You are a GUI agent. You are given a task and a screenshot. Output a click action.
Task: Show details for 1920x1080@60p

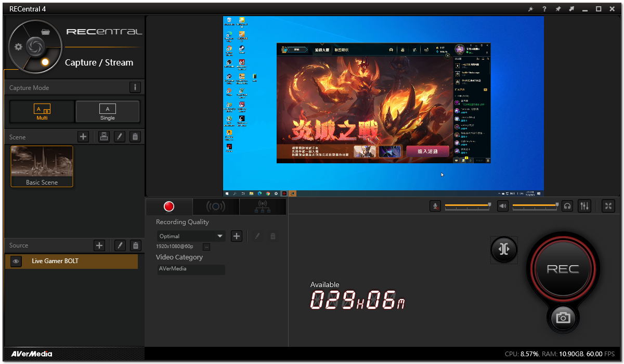206,246
